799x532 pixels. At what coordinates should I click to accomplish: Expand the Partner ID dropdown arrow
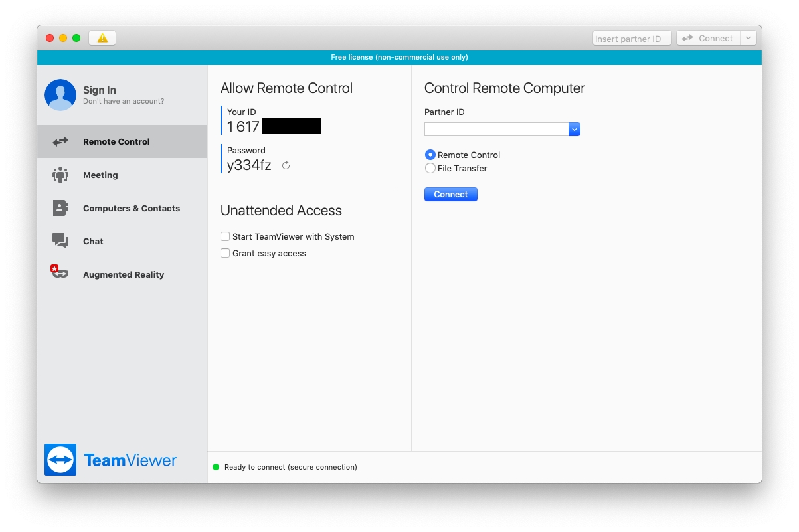pyautogui.click(x=575, y=130)
